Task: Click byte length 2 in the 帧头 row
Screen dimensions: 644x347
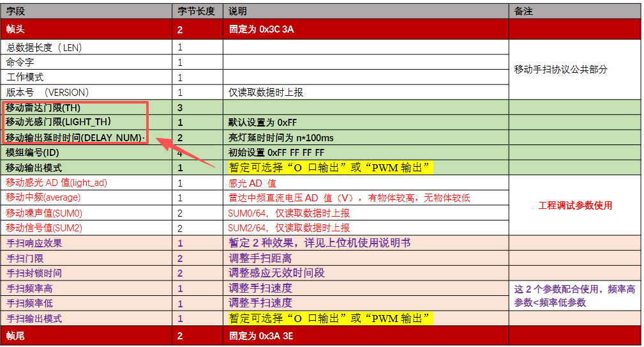Action: pos(180,29)
